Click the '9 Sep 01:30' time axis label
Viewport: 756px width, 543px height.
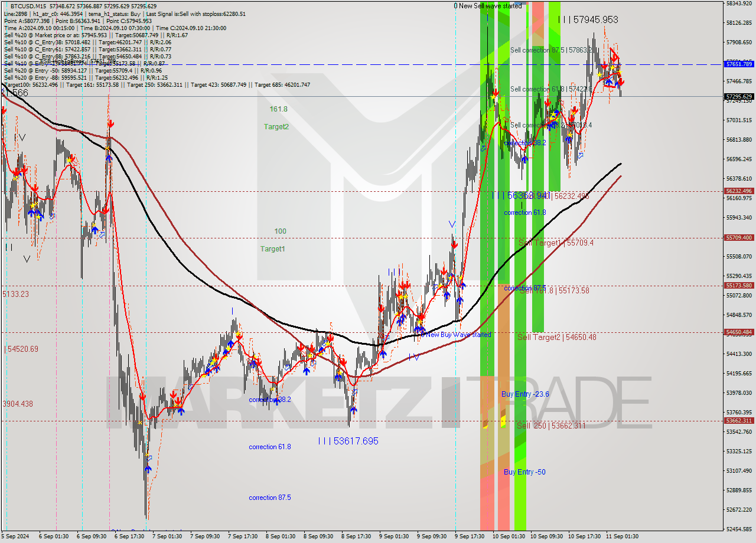393,537
